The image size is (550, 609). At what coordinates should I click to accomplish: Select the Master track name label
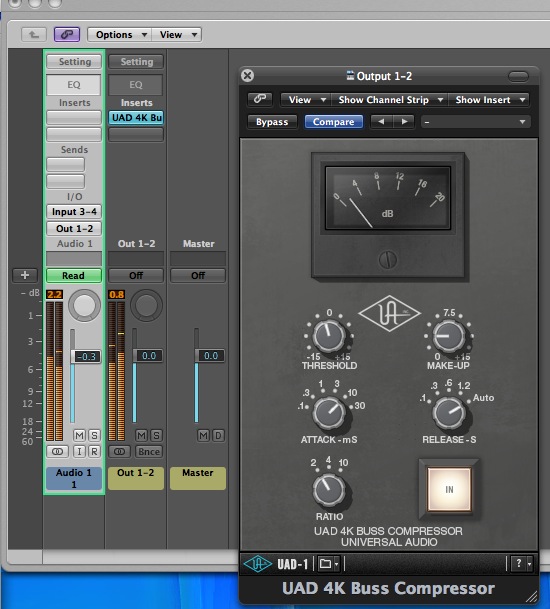pos(198,478)
